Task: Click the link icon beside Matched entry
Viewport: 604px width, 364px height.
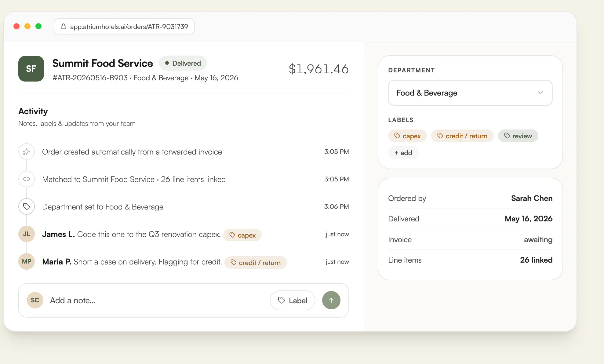Action: coord(27,179)
